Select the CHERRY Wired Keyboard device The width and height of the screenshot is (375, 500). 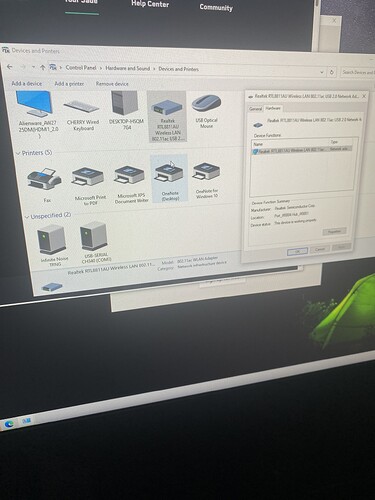pyautogui.click(x=83, y=113)
